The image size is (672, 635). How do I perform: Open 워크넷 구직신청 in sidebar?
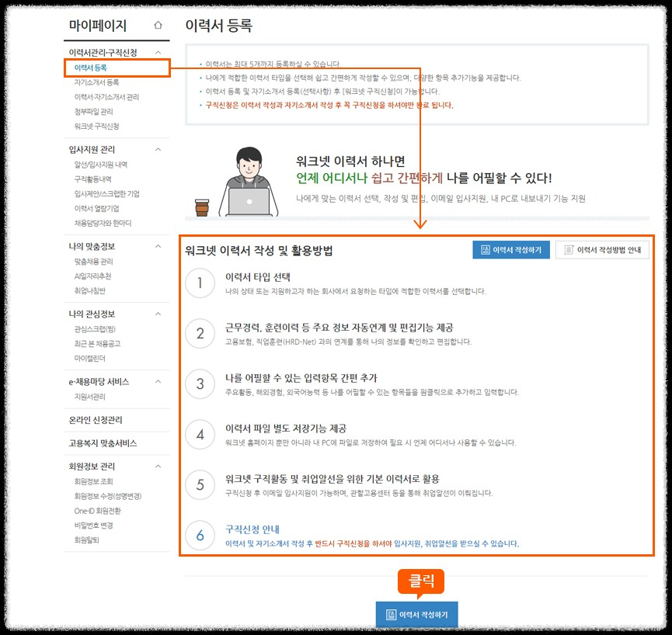click(96, 126)
